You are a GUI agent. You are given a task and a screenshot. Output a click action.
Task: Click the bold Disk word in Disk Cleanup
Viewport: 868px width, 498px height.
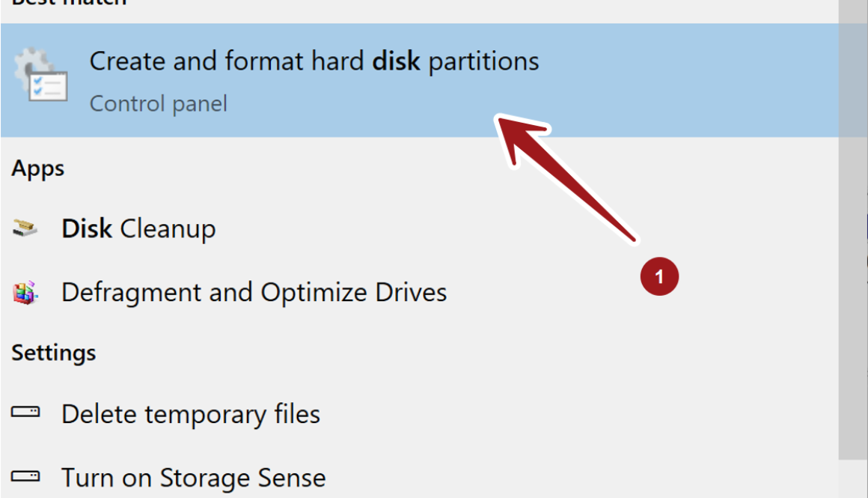(x=87, y=228)
